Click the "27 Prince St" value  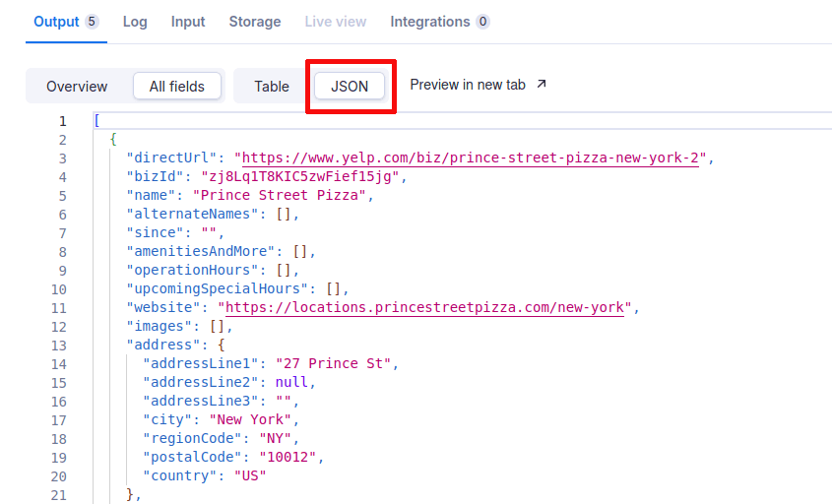tap(333, 363)
